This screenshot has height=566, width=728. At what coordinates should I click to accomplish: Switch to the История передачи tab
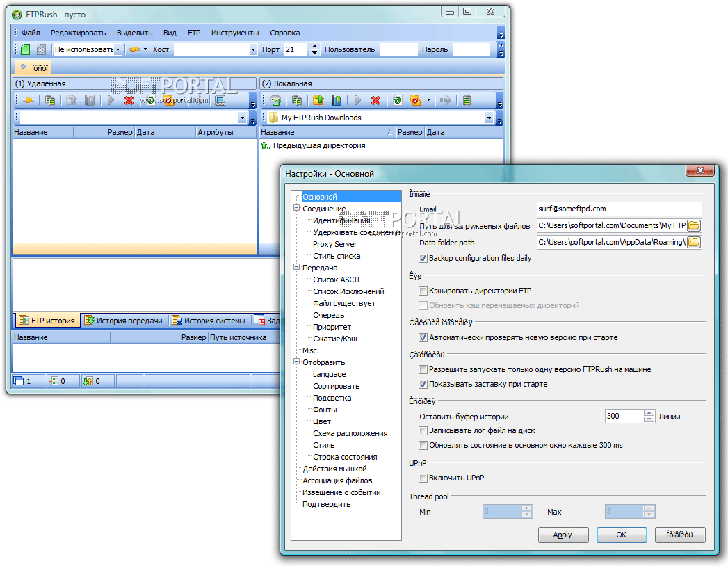pyautogui.click(x=124, y=321)
